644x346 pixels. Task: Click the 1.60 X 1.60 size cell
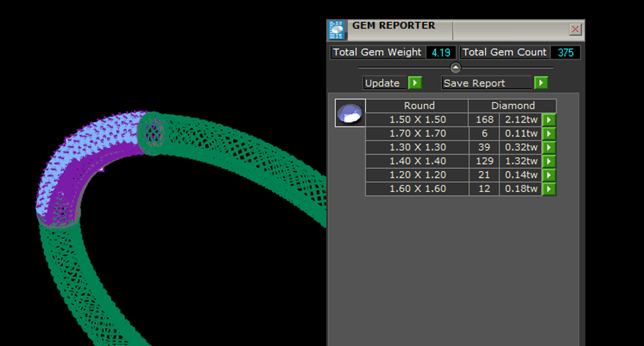tap(417, 189)
